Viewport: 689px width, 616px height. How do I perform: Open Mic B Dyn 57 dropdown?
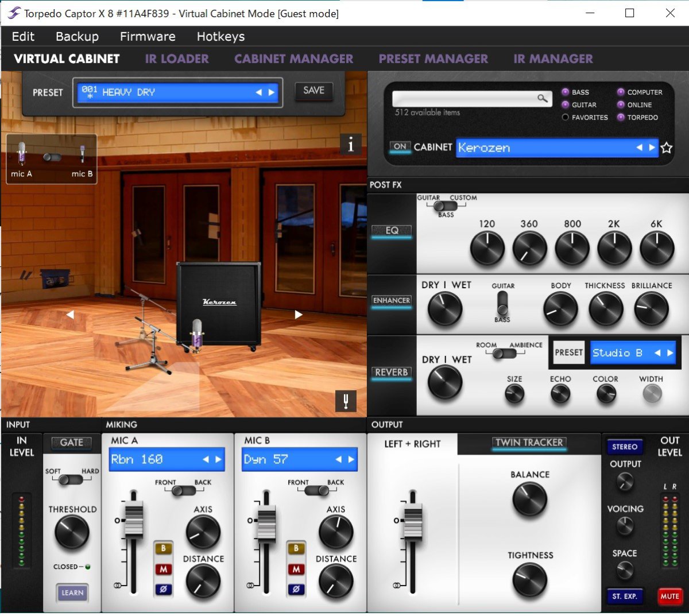click(x=299, y=459)
